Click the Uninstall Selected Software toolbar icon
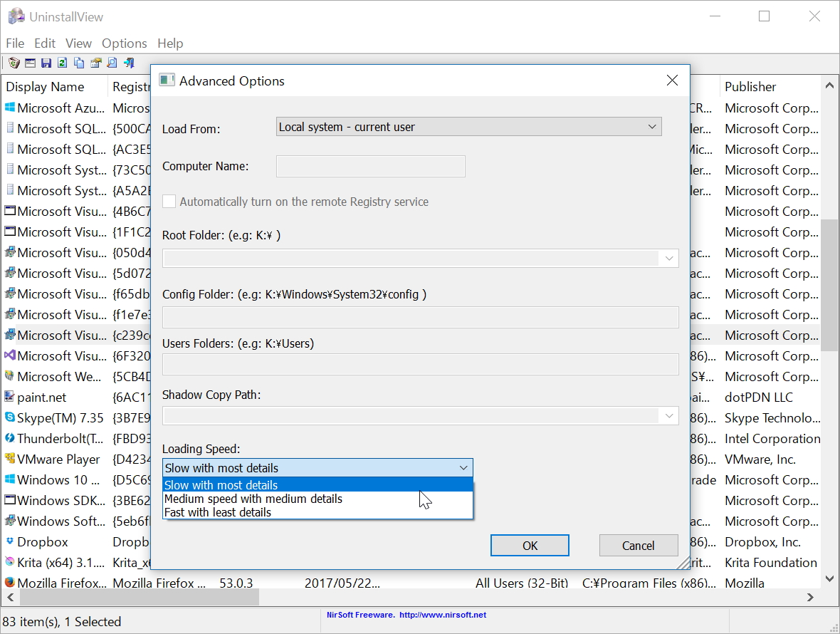The height and width of the screenshot is (634, 840). point(14,63)
